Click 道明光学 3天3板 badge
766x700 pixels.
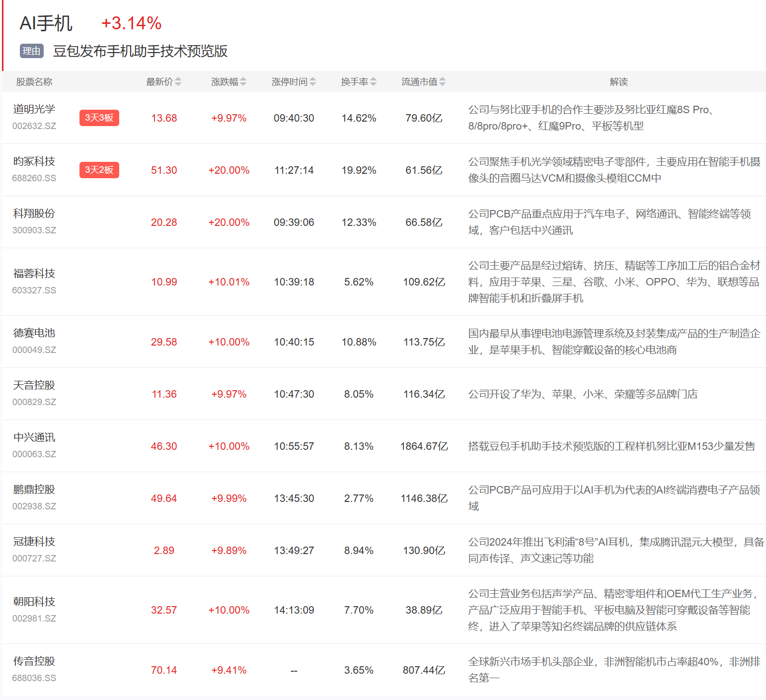pos(99,118)
